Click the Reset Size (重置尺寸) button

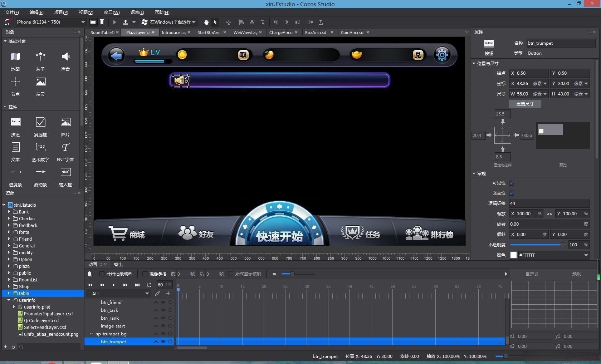pyautogui.click(x=525, y=104)
